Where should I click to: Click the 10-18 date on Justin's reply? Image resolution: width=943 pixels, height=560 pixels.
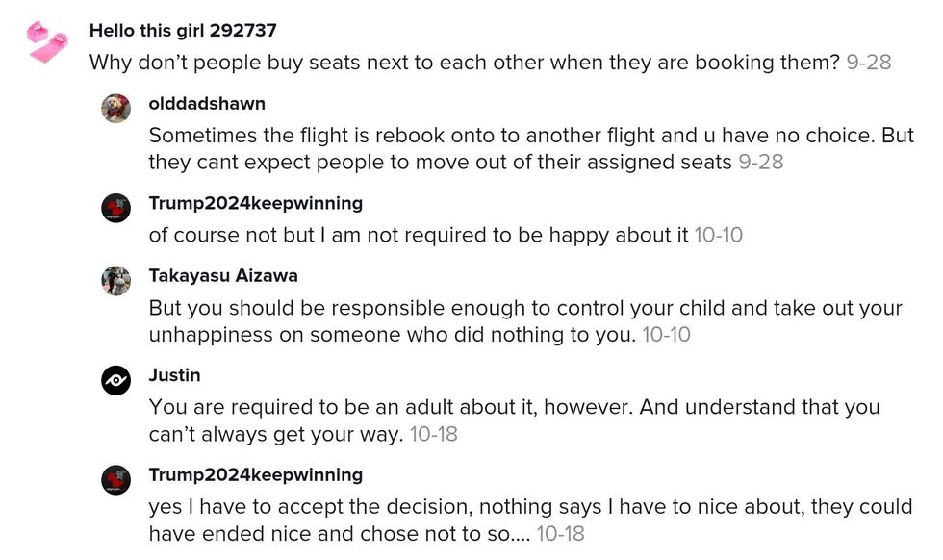(433, 434)
